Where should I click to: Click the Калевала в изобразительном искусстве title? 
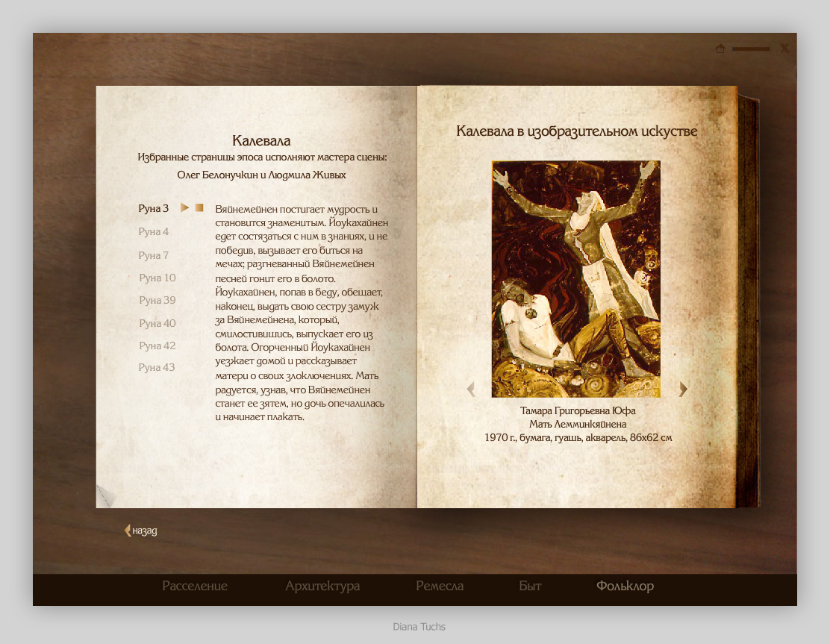[577, 131]
